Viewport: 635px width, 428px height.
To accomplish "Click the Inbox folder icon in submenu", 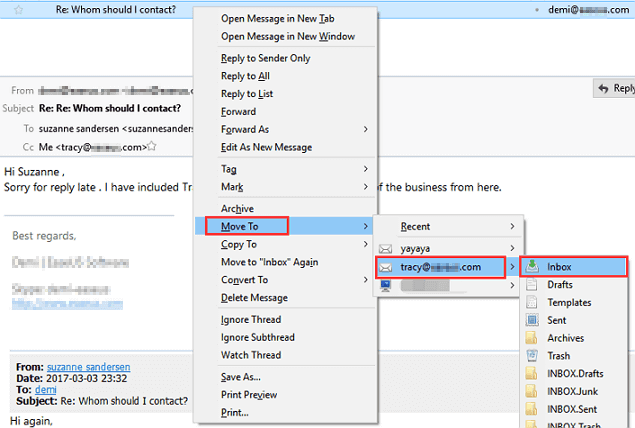I will 530,267.
